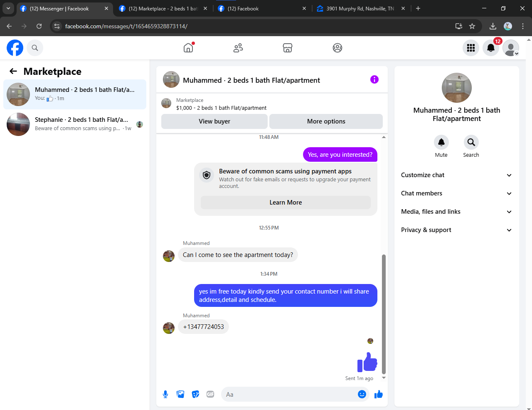
Task: Click the large thumbs-up sent message
Action: tap(367, 362)
